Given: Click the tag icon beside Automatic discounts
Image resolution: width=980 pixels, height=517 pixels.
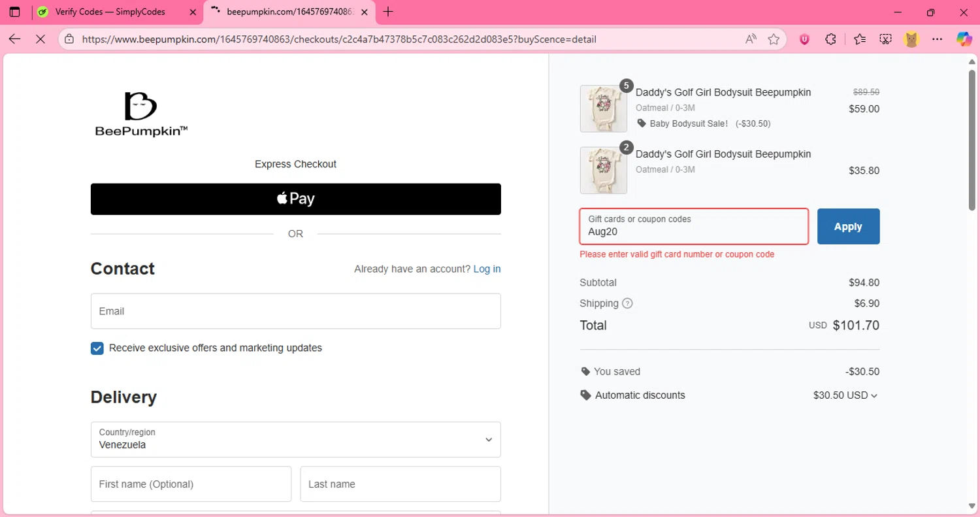Looking at the screenshot, I should tap(585, 395).
